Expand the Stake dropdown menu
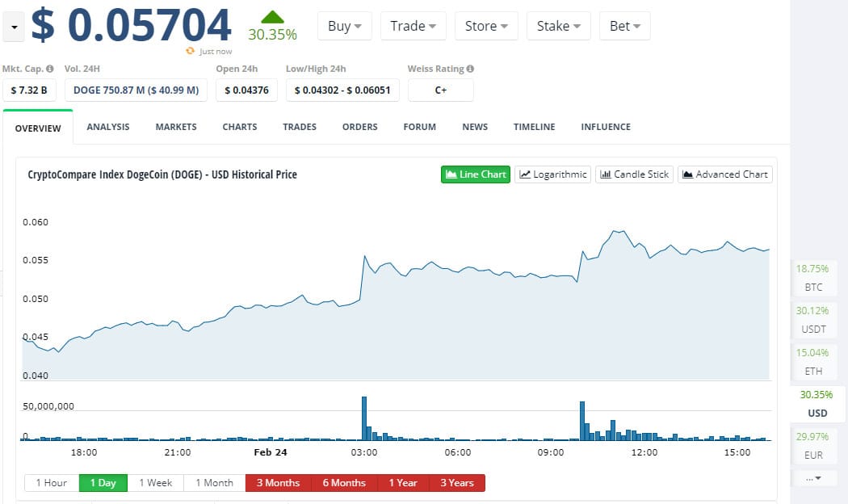The width and height of the screenshot is (848, 504). [x=559, y=26]
